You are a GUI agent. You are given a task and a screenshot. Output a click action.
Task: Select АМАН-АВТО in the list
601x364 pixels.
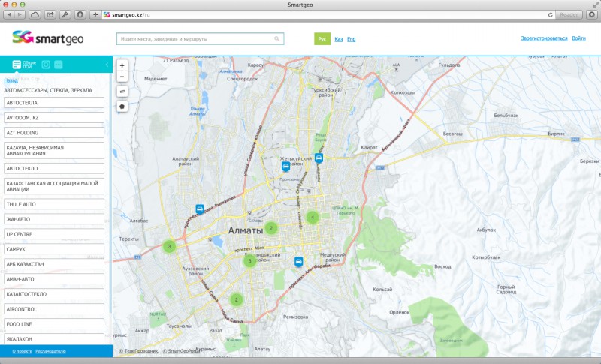click(x=54, y=279)
